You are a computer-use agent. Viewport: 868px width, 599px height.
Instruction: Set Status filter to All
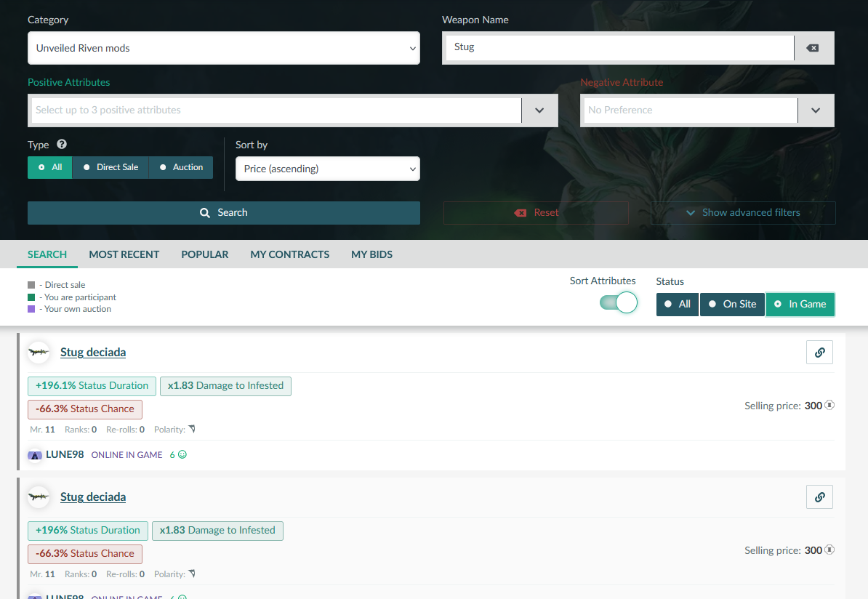click(678, 305)
